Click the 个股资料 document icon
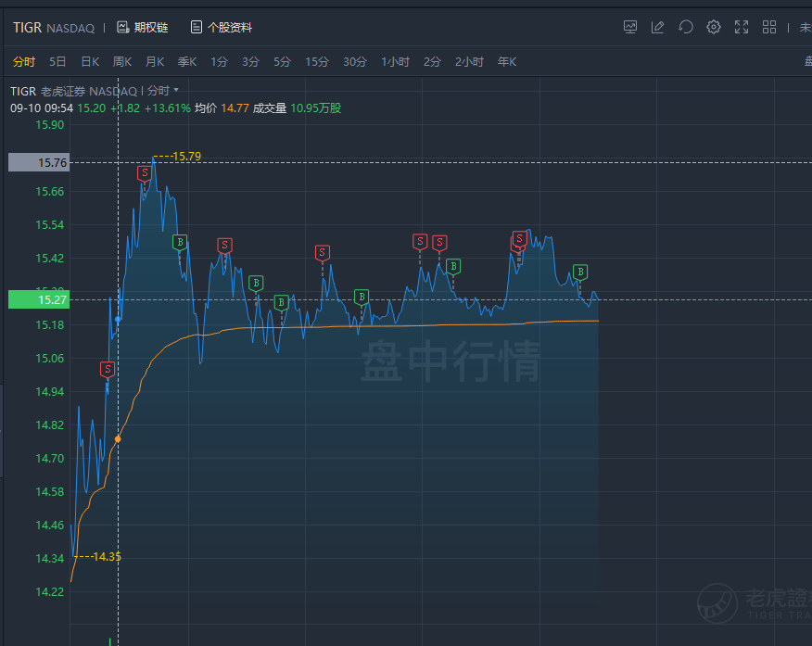This screenshot has height=646, width=812. [x=196, y=27]
